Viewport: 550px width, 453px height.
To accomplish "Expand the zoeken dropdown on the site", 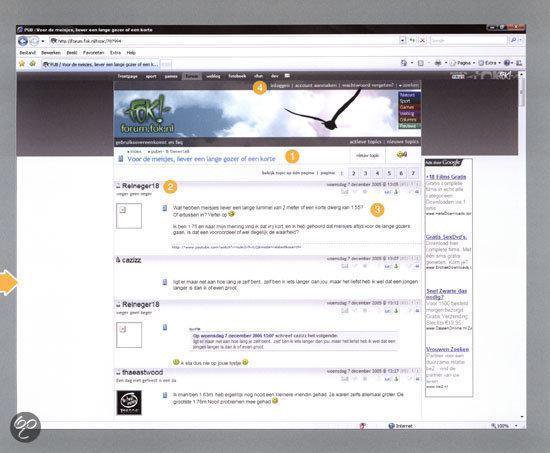I will pos(409,85).
